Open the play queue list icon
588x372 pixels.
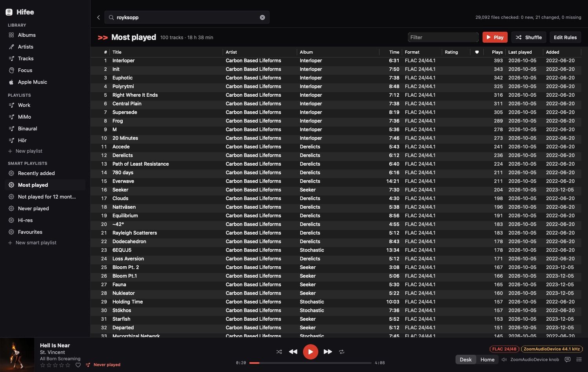point(579,359)
